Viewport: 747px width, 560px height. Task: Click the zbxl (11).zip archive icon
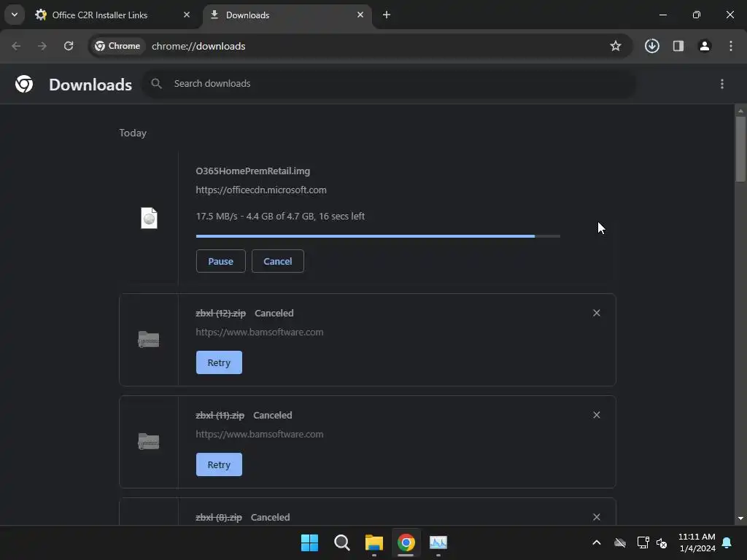point(149,441)
